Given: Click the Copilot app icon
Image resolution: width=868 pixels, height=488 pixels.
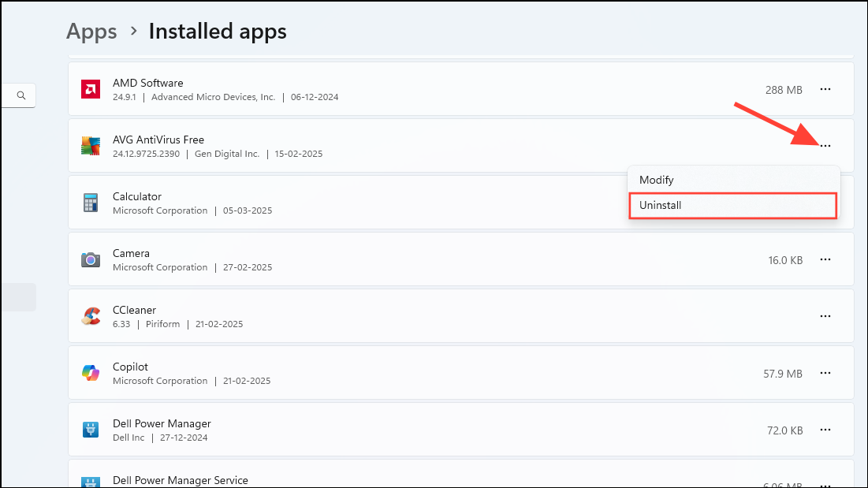Looking at the screenshot, I should point(91,373).
